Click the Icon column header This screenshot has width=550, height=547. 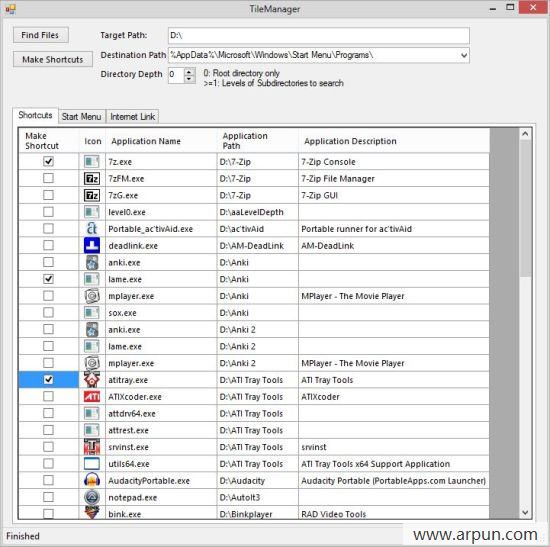(x=92, y=141)
